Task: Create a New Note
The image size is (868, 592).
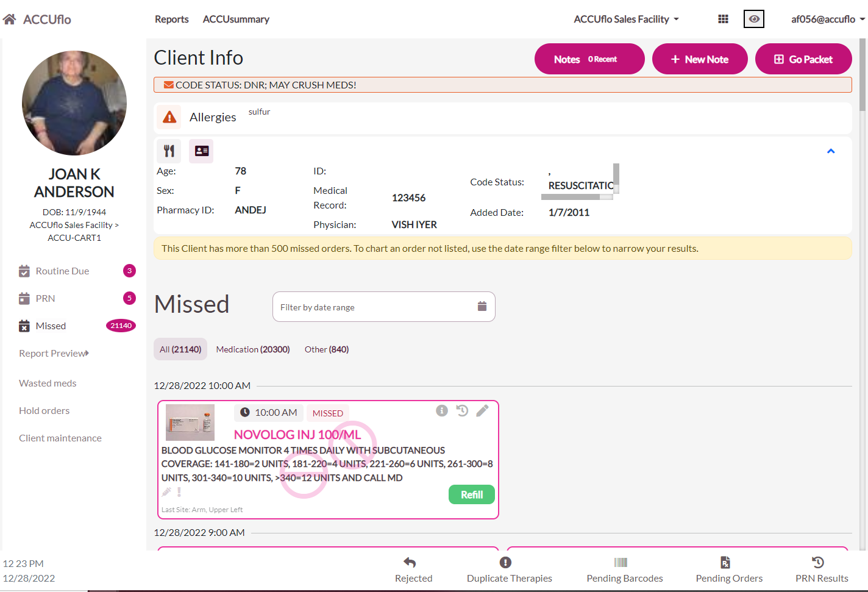Action: [x=700, y=59]
